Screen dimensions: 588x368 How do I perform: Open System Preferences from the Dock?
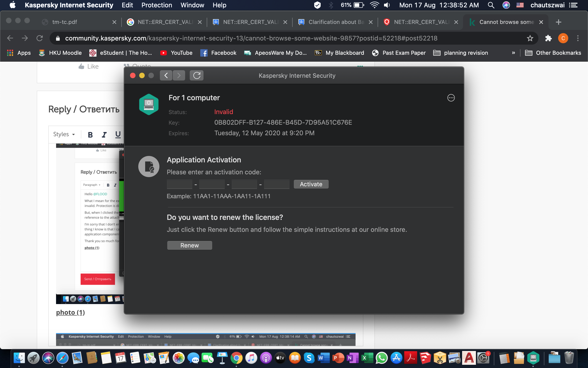[483, 358]
